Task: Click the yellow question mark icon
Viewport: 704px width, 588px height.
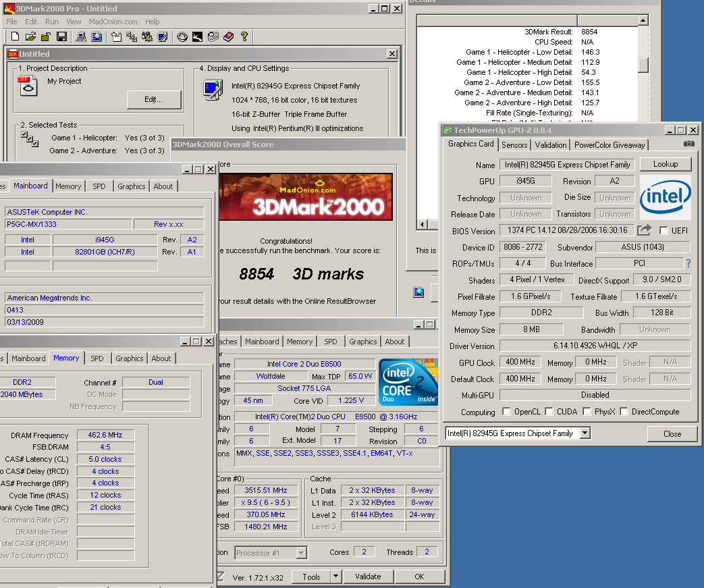Action: (x=244, y=36)
